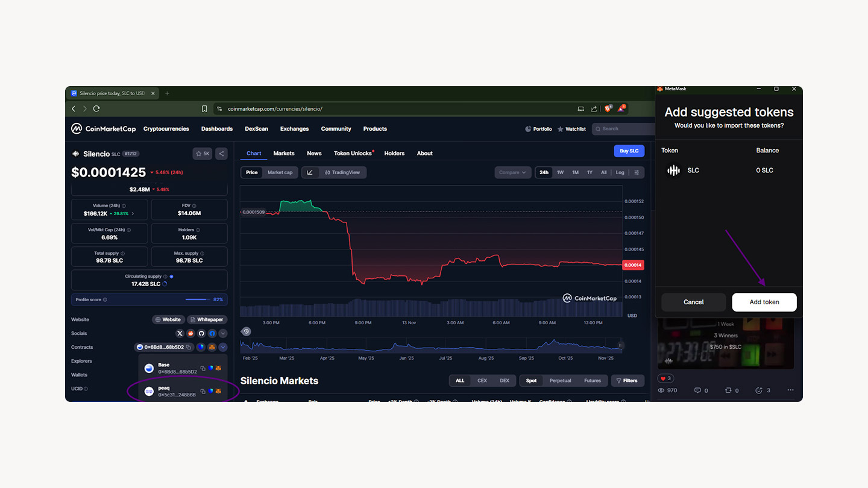The height and width of the screenshot is (488, 868).
Task: Bookmark the page via bookmark icon
Action: [x=204, y=109]
